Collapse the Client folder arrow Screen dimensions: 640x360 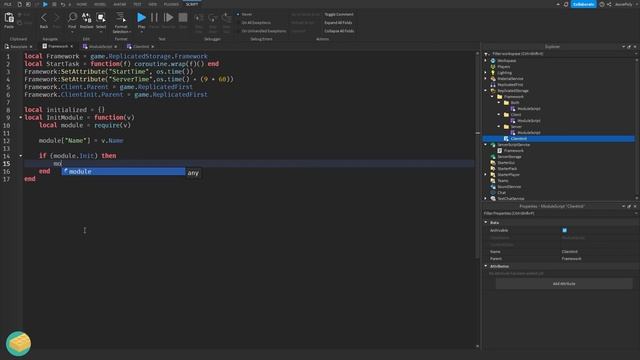(x=499, y=115)
